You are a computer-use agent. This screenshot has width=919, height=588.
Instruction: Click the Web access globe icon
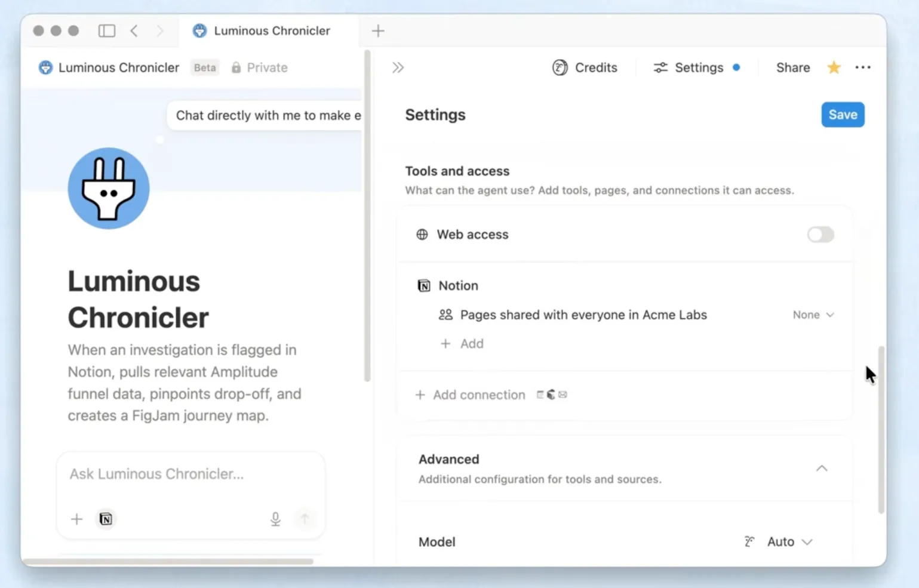(x=422, y=235)
